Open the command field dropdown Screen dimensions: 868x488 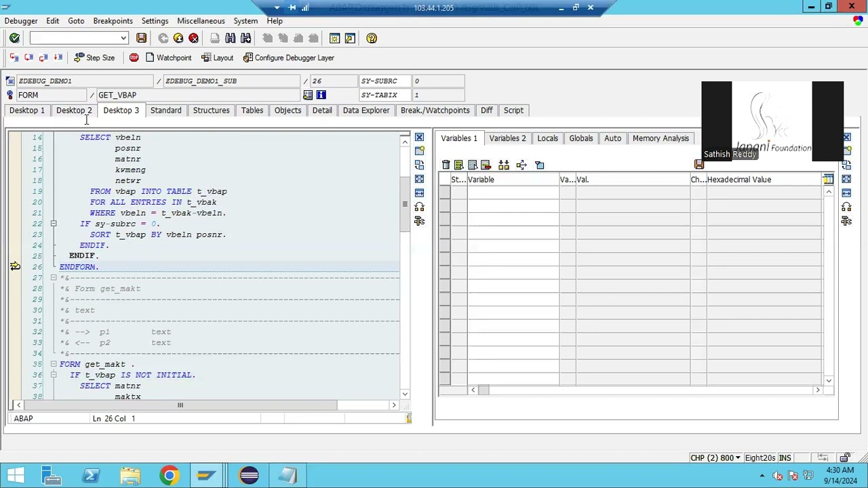(x=123, y=38)
